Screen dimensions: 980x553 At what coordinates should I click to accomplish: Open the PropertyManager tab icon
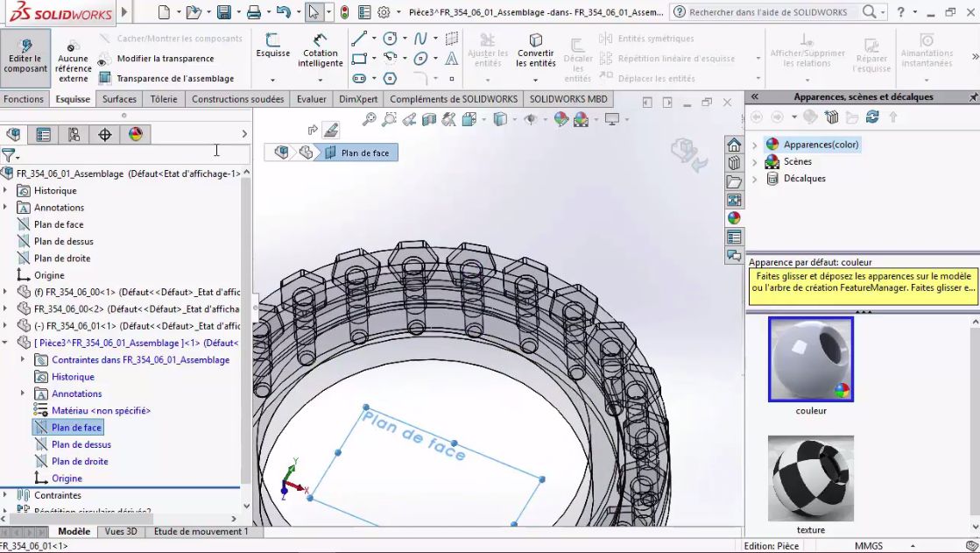(43, 134)
